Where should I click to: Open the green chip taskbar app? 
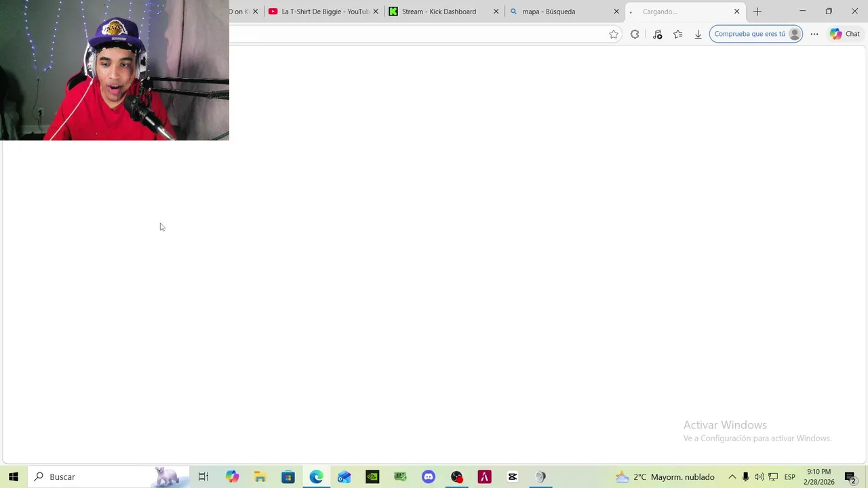pyautogui.click(x=400, y=476)
